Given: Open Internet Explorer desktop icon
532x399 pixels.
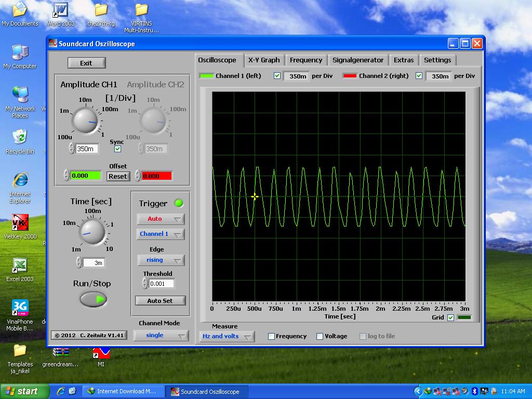Looking at the screenshot, I should coord(20,180).
